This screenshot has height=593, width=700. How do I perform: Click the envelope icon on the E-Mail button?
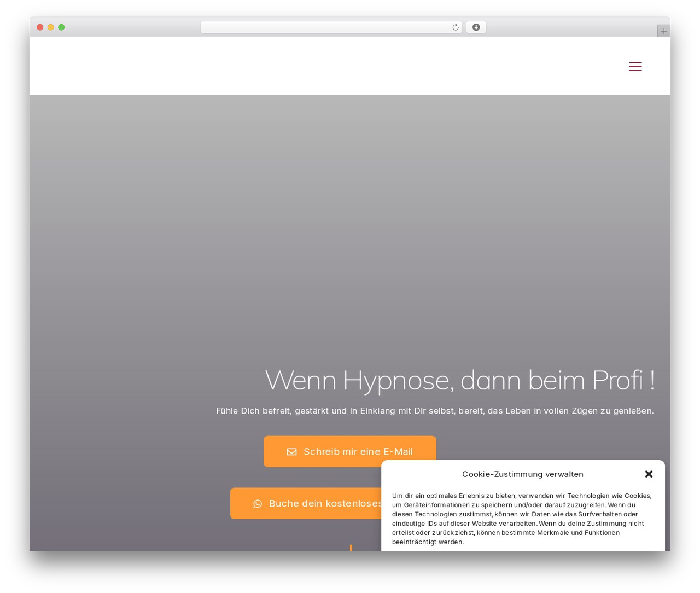click(291, 452)
